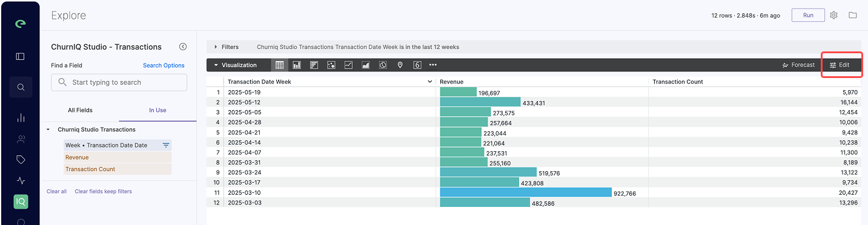Switch to the All Fields tab
Screen dimensions: 868x225
point(80,110)
